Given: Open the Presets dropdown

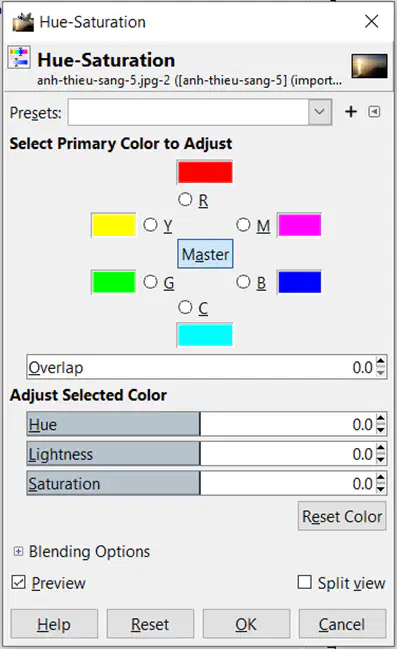Looking at the screenshot, I should [200, 112].
